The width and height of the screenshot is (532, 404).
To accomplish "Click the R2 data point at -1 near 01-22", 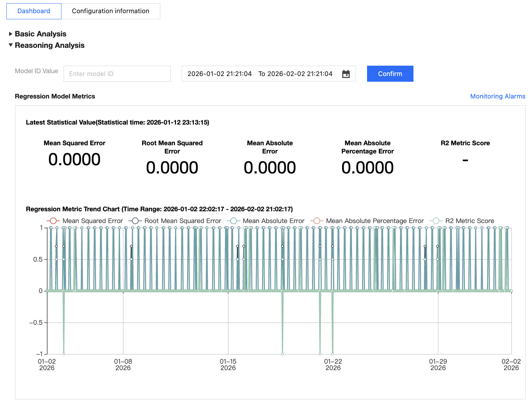I will point(332,354).
